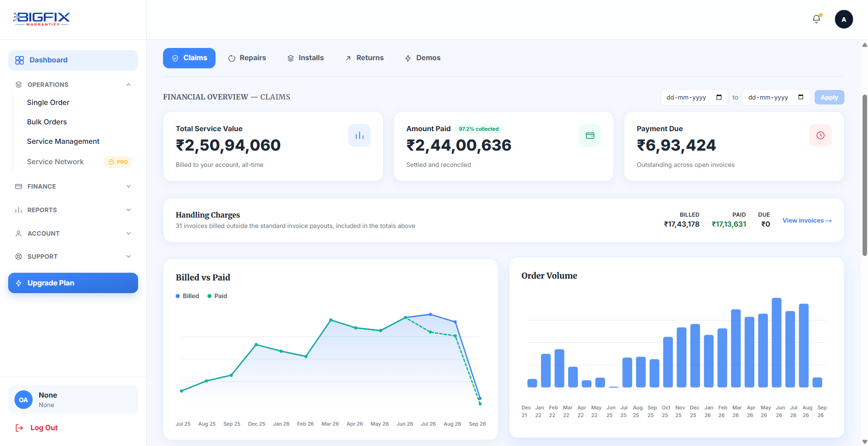The height and width of the screenshot is (446, 868).
Task: Click the Sep 26 order volume bar
Action: [x=817, y=382]
